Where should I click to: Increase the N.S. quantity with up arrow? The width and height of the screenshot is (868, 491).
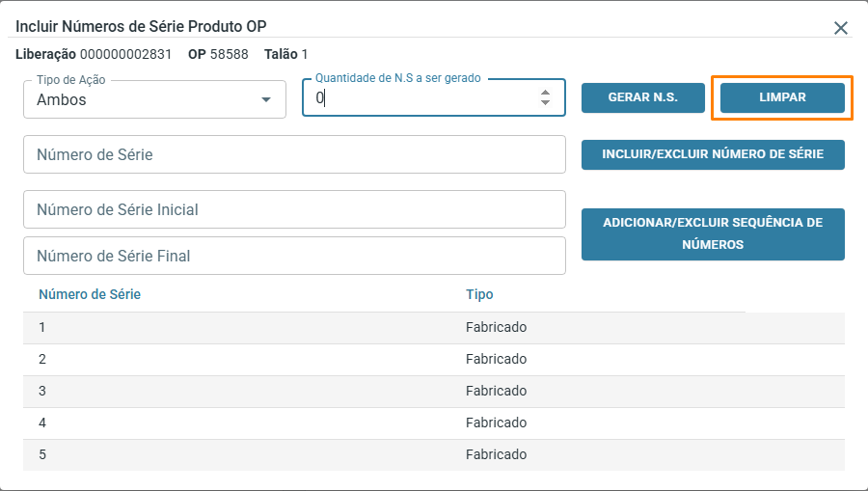click(x=545, y=92)
